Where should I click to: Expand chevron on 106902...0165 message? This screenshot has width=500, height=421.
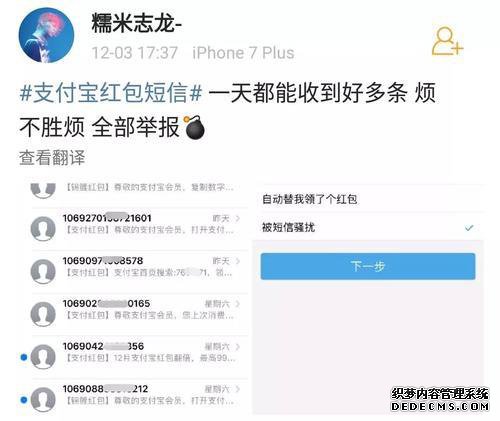[x=237, y=304]
